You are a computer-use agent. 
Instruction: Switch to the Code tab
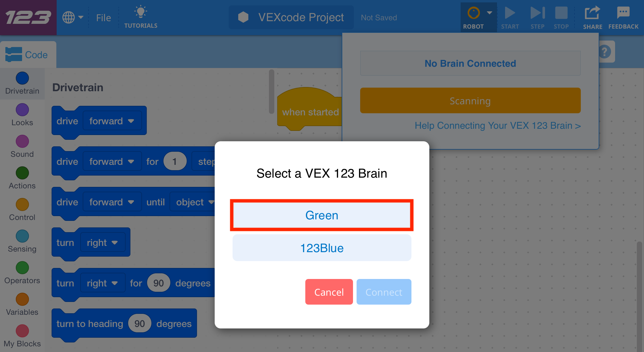point(28,55)
